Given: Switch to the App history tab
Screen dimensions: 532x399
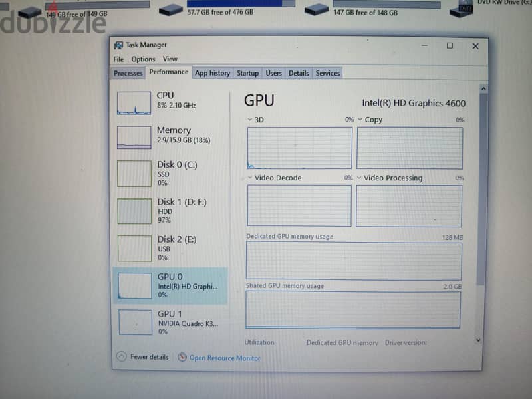Looking at the screenshot, I should 212,73.
